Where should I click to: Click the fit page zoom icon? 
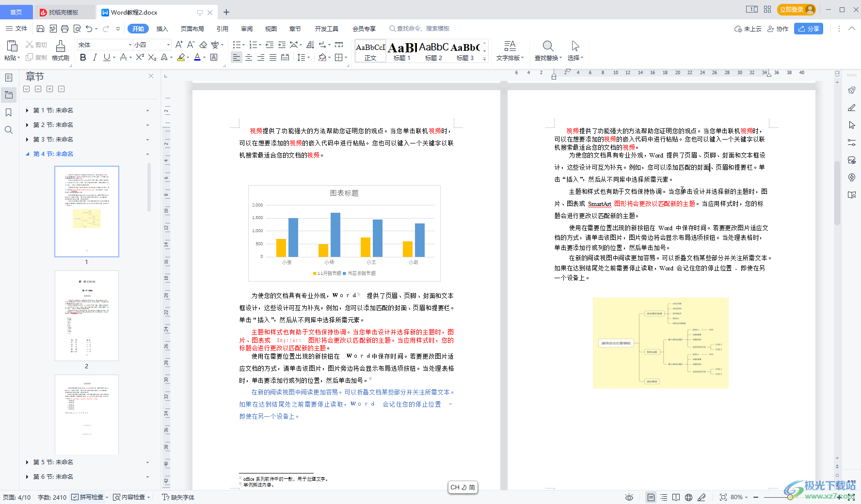pyautogui.click(x=723, y=497)
